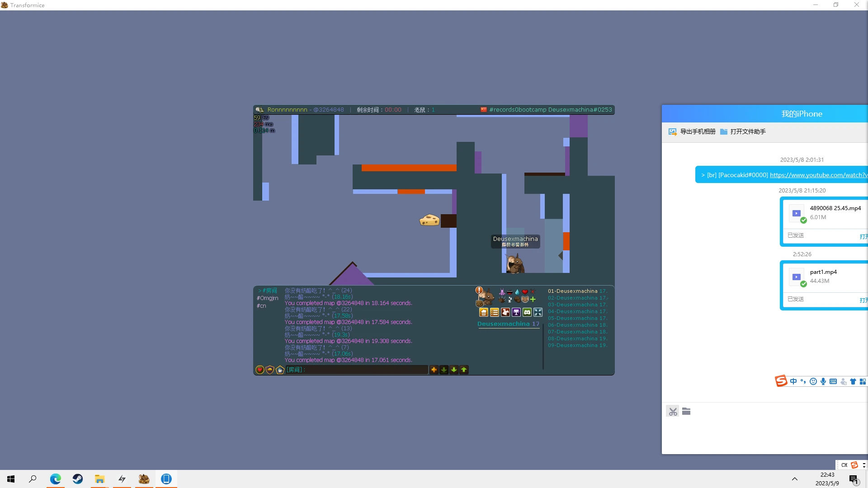The height and width of the screenshot is (488, 868).
Task: Click the dark green down arrow button
Action: point(444,370)
